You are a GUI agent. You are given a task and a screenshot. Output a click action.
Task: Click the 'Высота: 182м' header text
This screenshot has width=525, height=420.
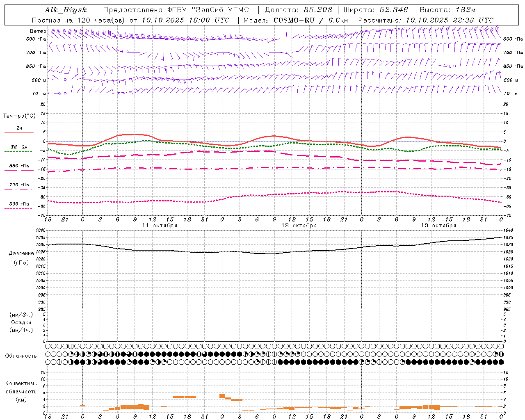tap(447, 10)
